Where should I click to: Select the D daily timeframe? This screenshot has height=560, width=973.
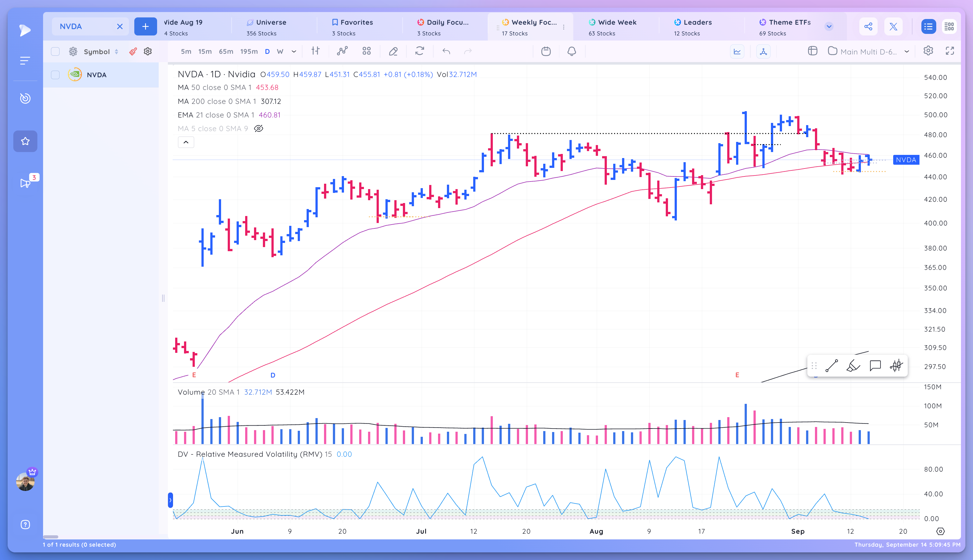267,52
